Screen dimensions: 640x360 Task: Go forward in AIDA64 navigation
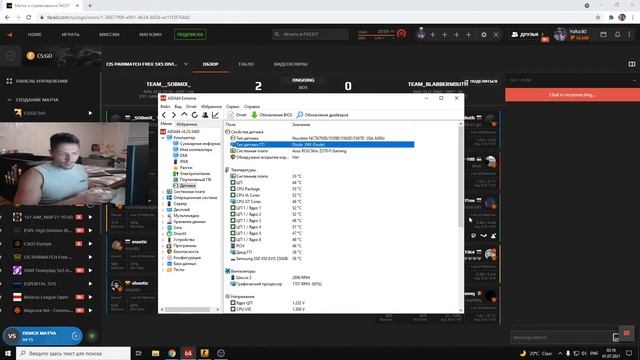click(x=174, y=115)
